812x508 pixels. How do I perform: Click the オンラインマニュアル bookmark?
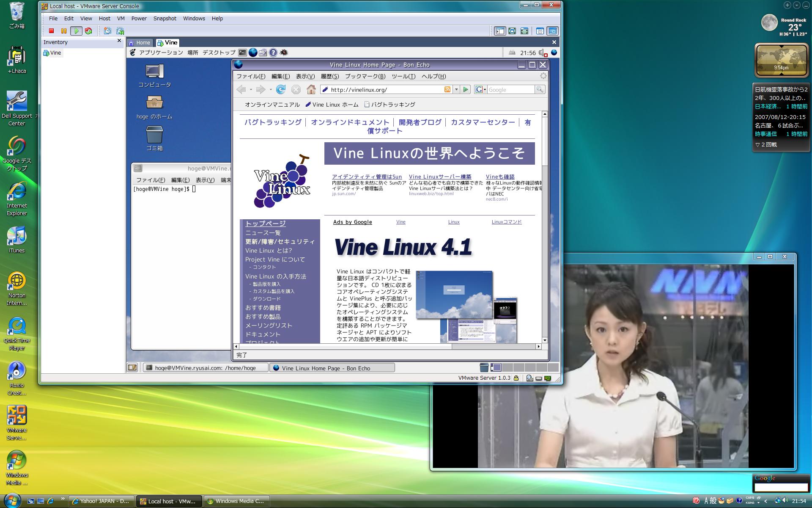pyautogui.click(x=272, y=105)
